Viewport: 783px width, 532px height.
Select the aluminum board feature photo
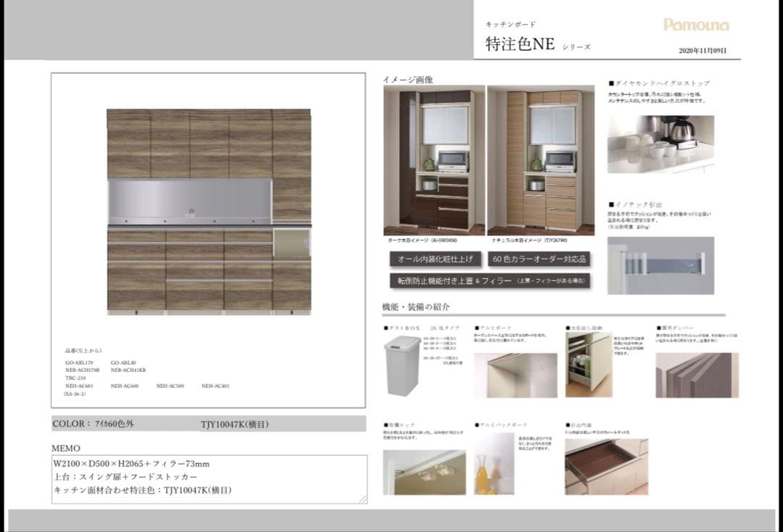515,375
